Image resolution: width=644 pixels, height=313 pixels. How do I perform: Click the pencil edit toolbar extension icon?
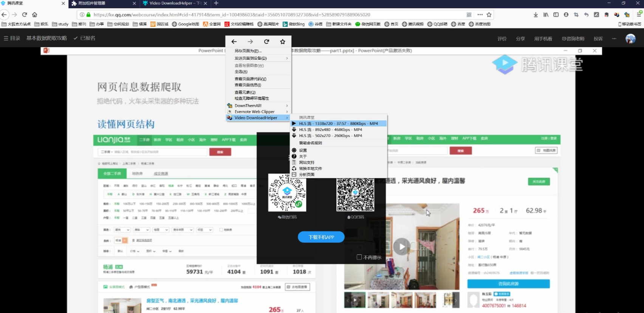pos(596,15)
